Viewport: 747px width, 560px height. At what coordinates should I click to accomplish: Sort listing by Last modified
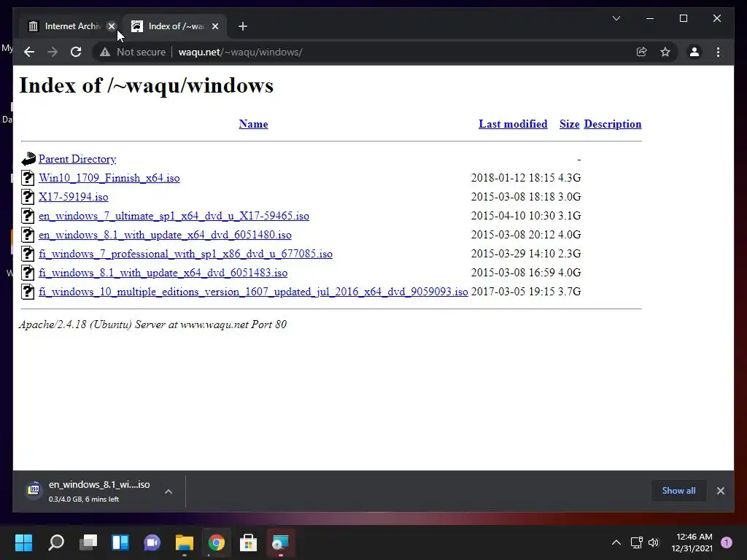point(513,124)
